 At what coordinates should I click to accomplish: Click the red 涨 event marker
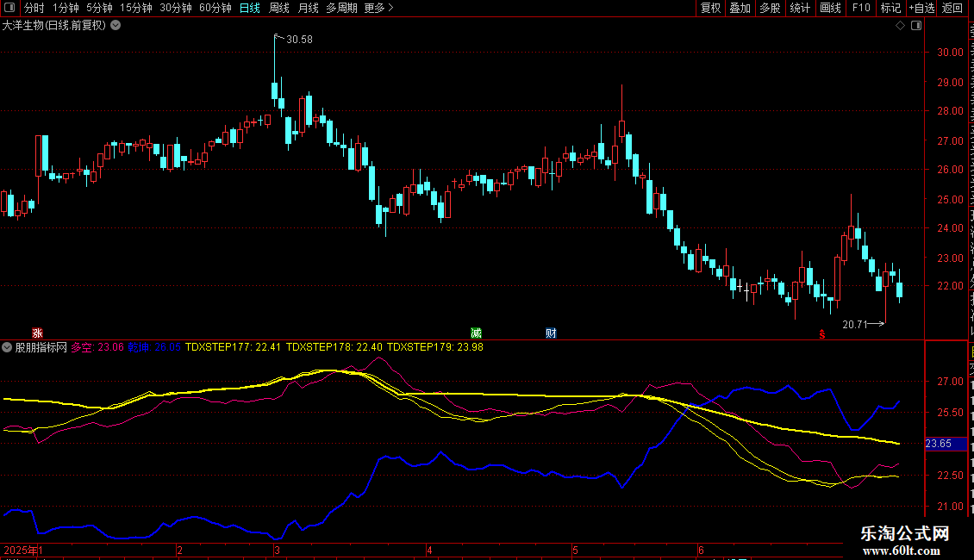pyautogui.click(x=37, y=333)
